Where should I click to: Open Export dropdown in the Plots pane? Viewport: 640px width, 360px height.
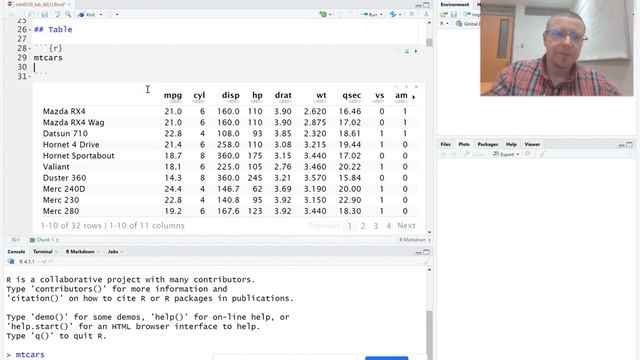506,154
